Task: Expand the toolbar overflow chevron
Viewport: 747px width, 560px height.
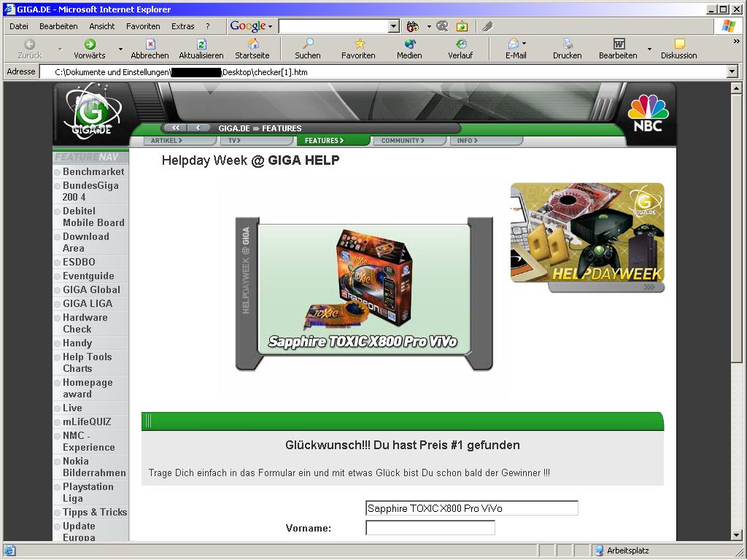Action: 737,42
